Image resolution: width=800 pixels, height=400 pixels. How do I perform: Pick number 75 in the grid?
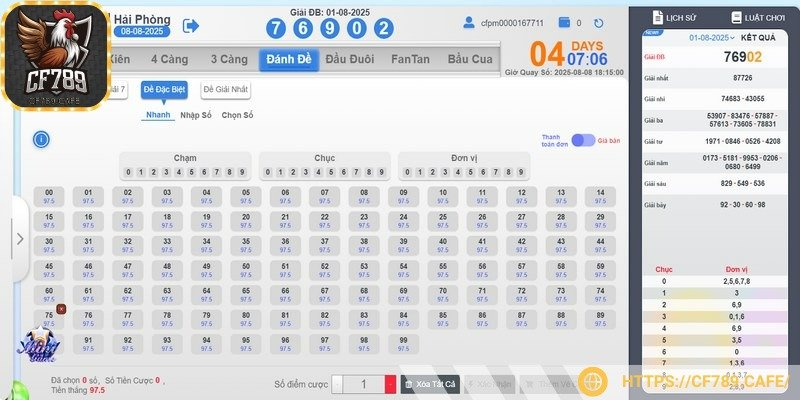[x=49, y=319]
